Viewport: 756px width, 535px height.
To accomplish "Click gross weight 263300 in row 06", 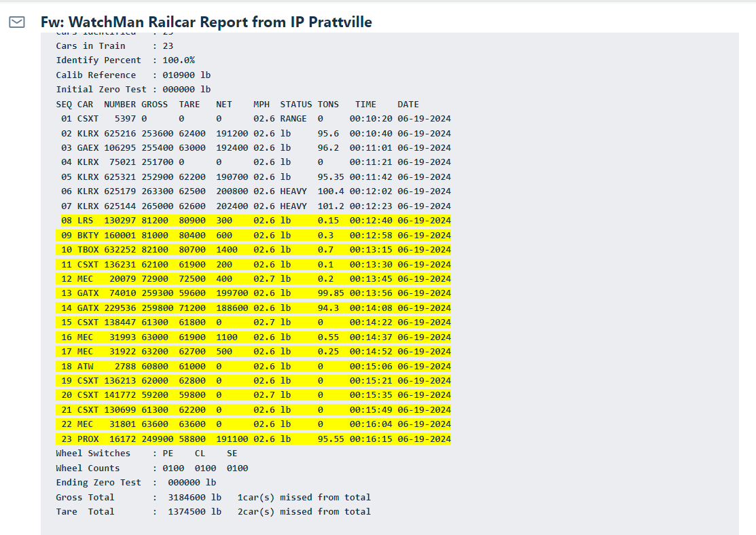I will 157,191.
